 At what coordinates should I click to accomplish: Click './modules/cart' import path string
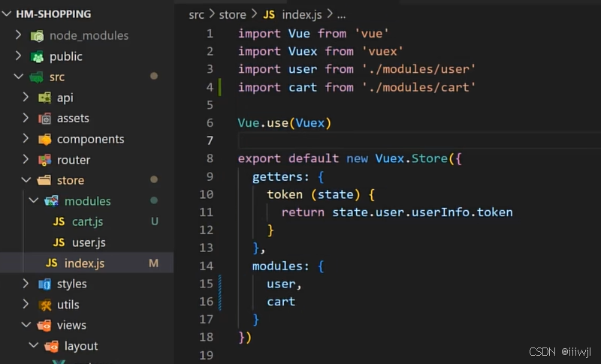coord(418,87)
